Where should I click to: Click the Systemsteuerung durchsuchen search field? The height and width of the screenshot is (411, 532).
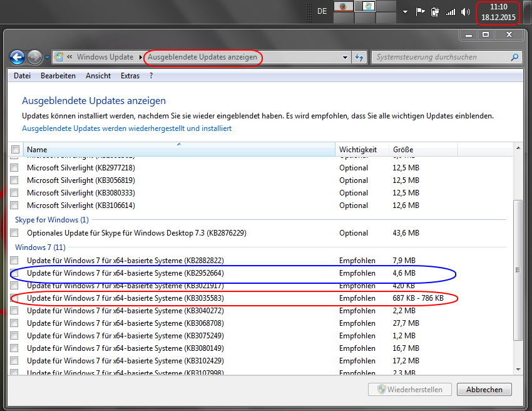[441, 57]
